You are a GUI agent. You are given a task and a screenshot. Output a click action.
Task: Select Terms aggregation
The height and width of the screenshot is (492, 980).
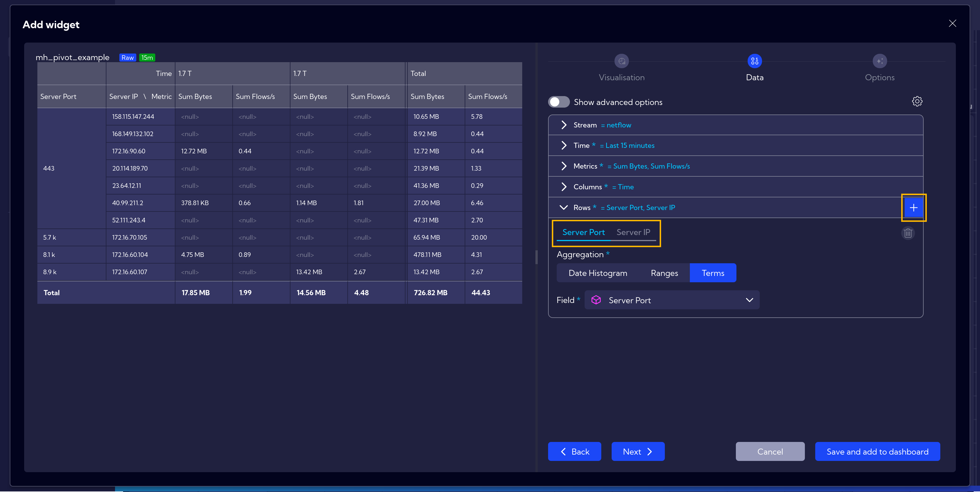pyautogui.click(x=713, y=273)
